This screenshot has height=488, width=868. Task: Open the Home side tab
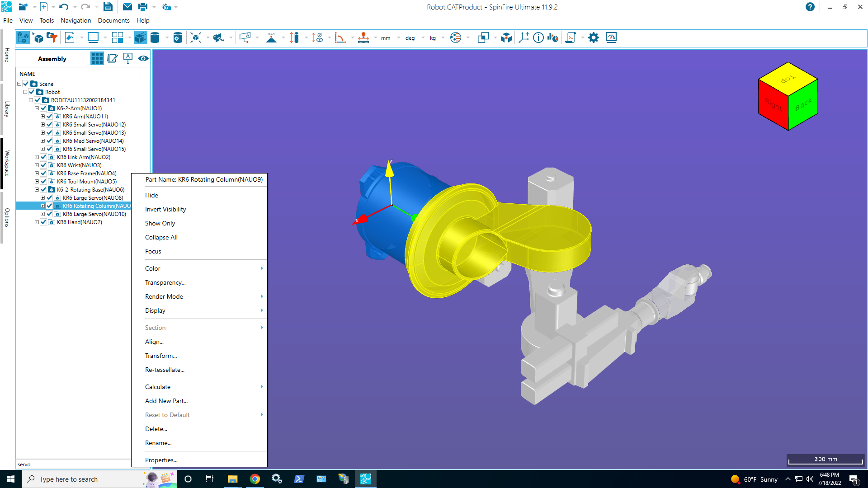[7, 55]
